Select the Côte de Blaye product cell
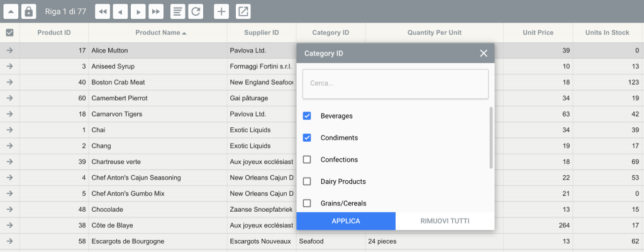This screenshot has height=252, width=644. tap(158, 226)
